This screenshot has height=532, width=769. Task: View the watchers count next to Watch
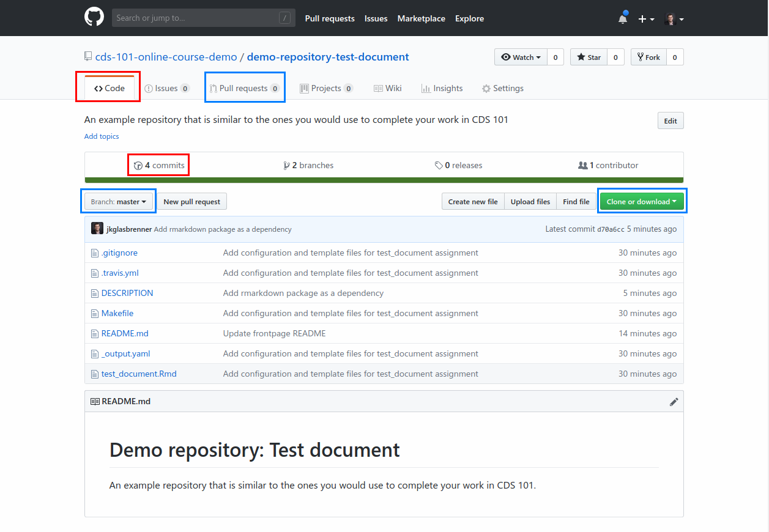[x=555, y=57]
